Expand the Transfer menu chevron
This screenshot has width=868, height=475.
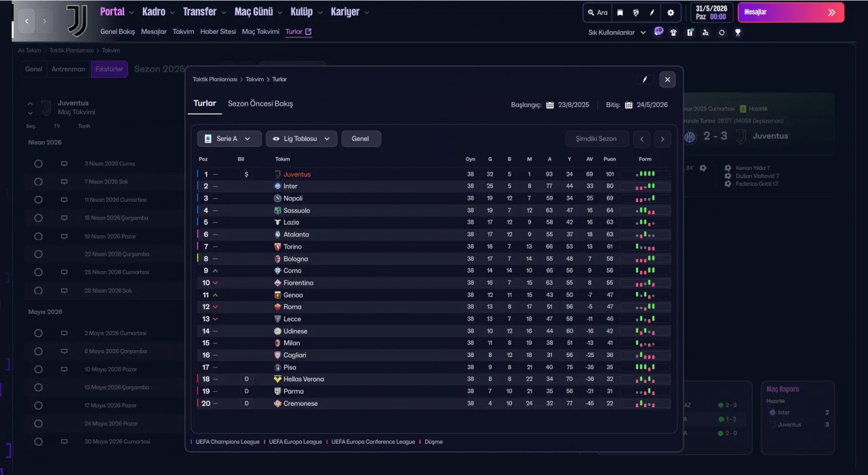point(224,13)
